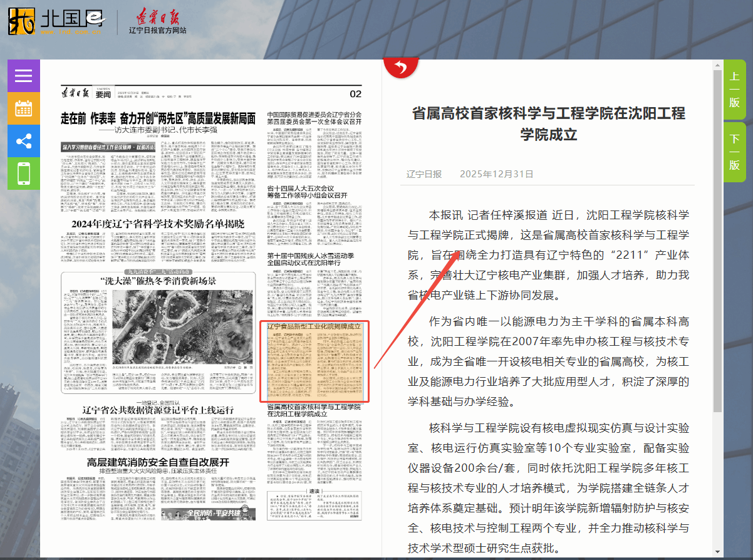Click the article panel vertical scrollbar
Screen dimensions: 753x560
[x=717, y=251]
